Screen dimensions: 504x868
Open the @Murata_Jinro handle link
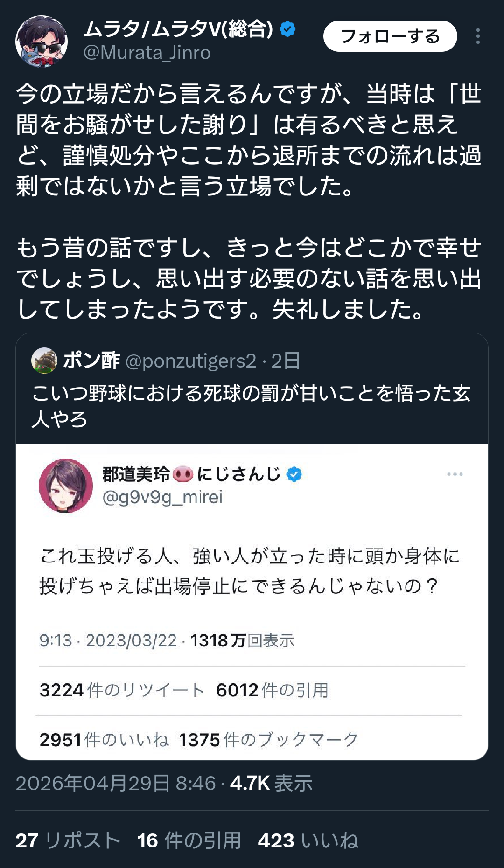[147, 53]
